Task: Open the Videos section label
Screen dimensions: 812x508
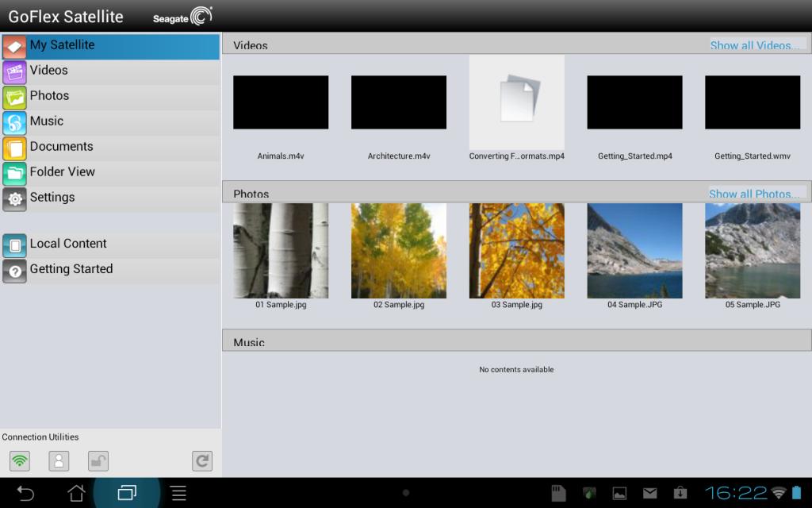Action: click(x=48, y=70)
